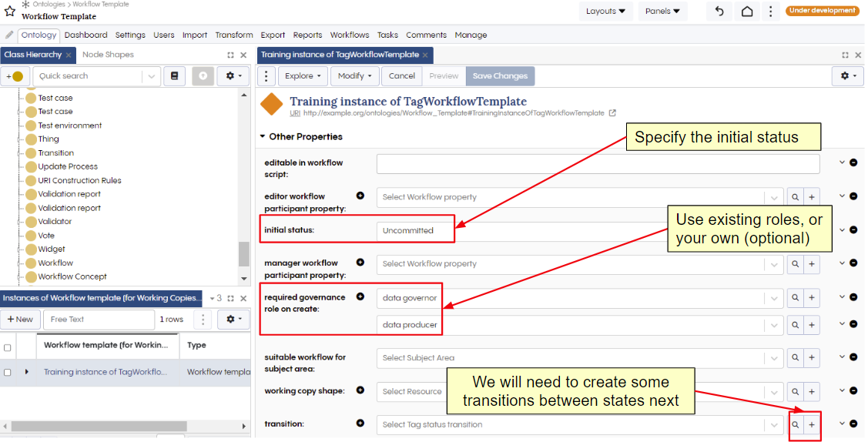This screenshot has height=442, width=868.
Task: Open the Layouts dropdown
Action: pos(605,11)
